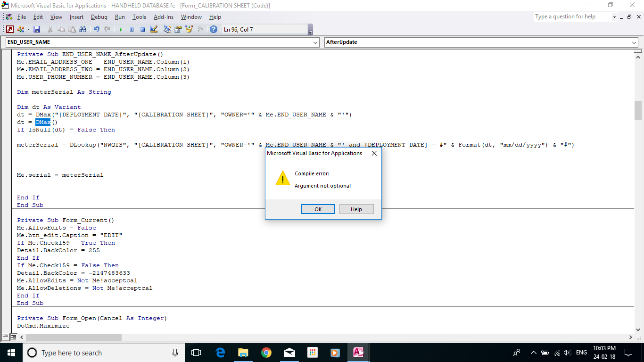Click the Cut scissors icon
644x362 pixels.
(x=50, y=29)
